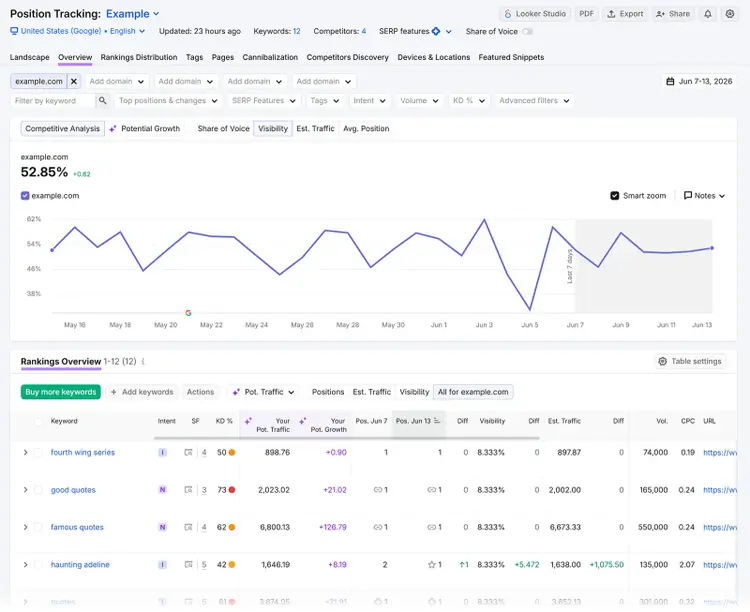The image size is (750, 612).
Task: Open the Volume filter dropdown
Action: click(419, 100)
